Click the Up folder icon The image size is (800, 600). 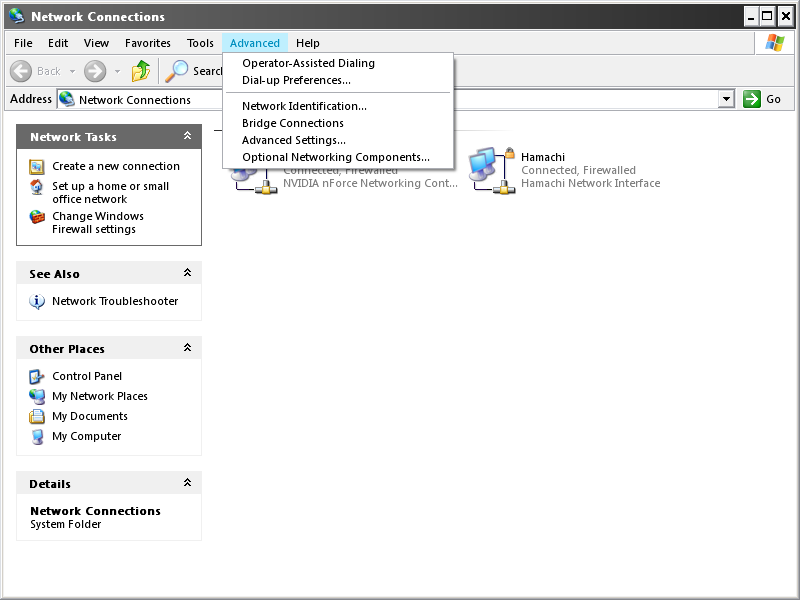pos(141,71)
